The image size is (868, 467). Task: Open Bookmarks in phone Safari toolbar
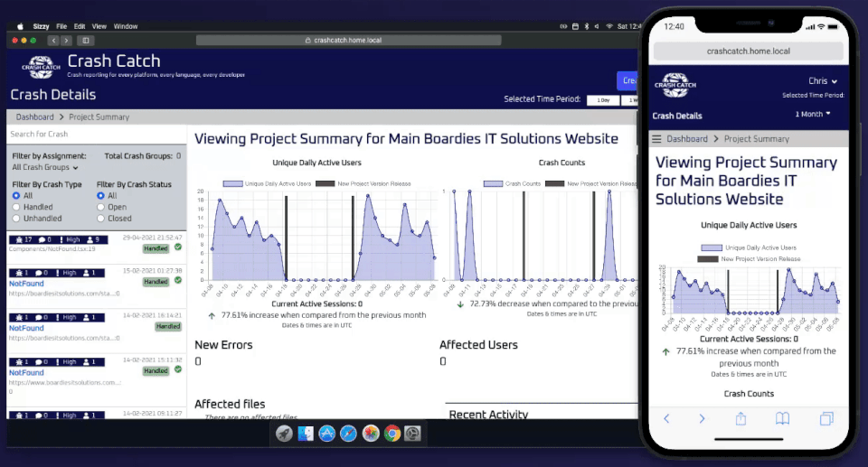pyautogui.click(x=782, y=419)
